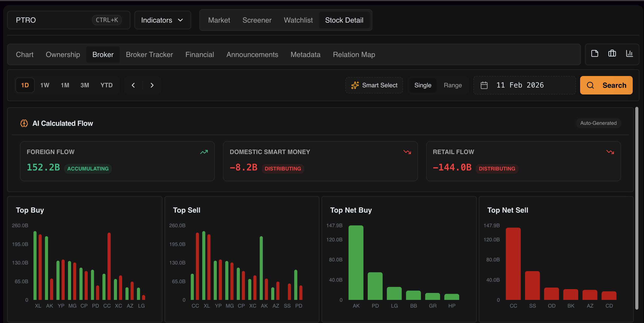
Task: Click the AI Calculated Flow brain icon
Action: 24,123
